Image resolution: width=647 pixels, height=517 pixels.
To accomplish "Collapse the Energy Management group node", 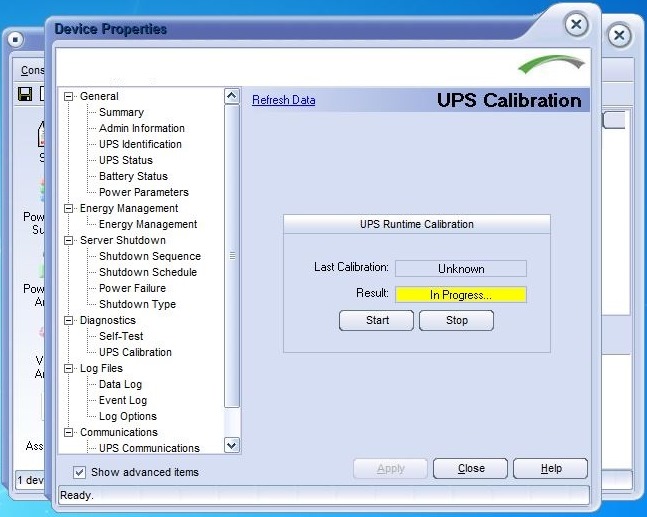I will tap(68, 208).
